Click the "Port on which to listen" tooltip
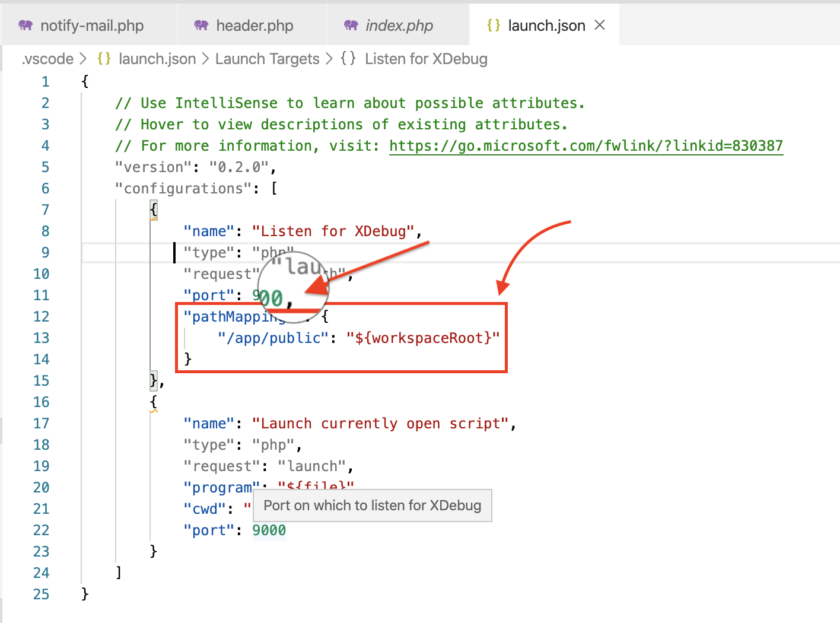The height and width of the screenshot is (623, 840). [x=373, y=506]
